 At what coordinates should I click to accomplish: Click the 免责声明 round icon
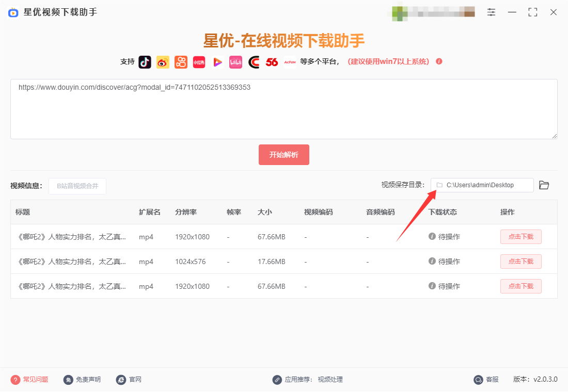(x=68, y=380)
